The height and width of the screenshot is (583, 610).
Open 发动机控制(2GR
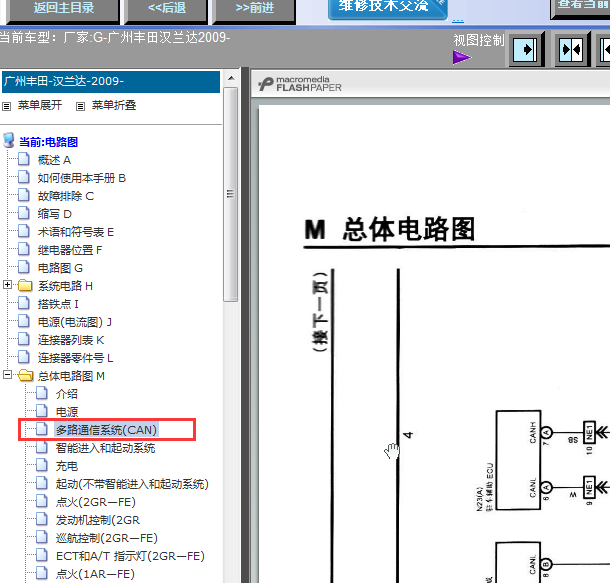click(x=98, y=520)
